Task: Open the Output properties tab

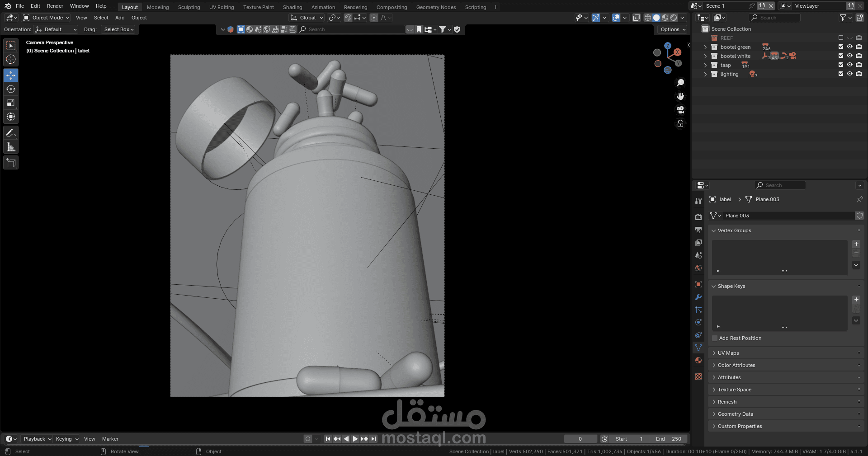Action: tap(698, 230)
